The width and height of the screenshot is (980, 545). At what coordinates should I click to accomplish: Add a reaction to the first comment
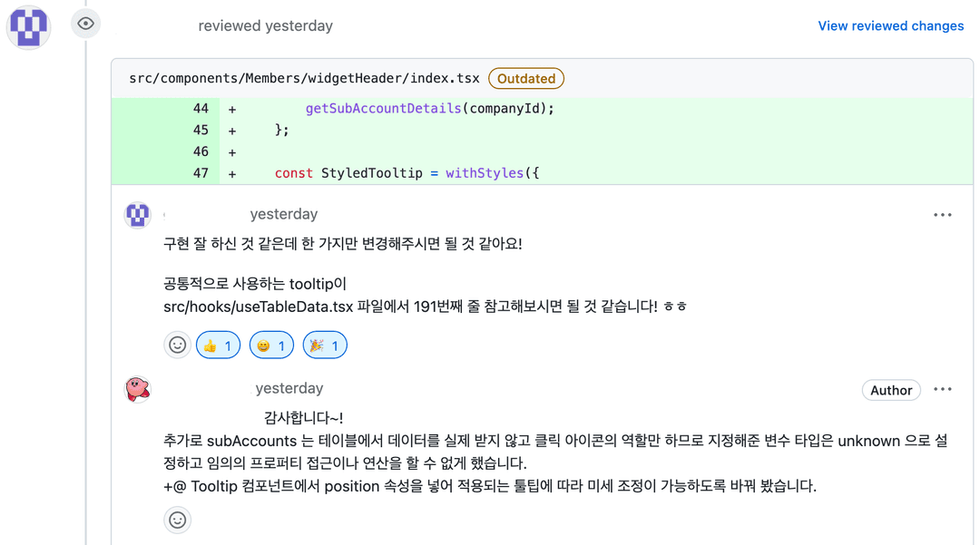pyautogui.click(x=178, y=345)
